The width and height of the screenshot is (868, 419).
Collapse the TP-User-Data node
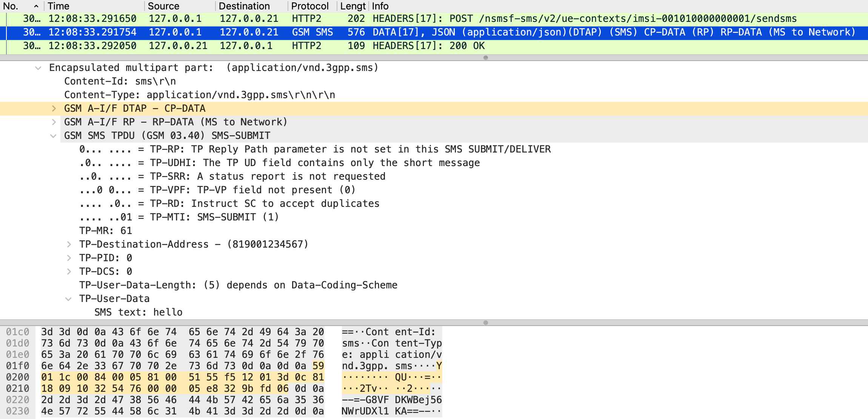coord(69,299)
